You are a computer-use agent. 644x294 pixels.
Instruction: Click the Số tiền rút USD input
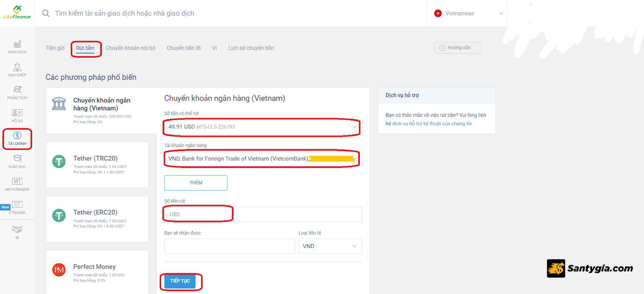(x=263, y=214)
